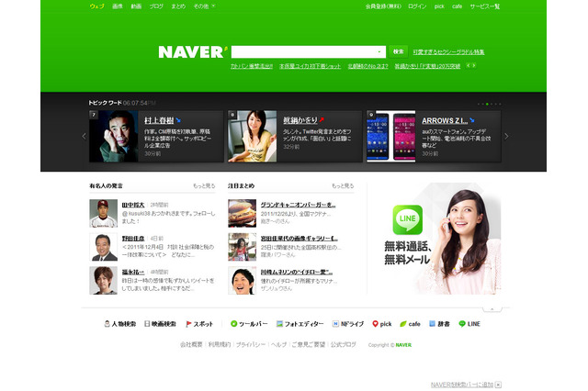Screen dimensions: 588x391
Task: Open pick in the footer service row
Action: [382, 324]
